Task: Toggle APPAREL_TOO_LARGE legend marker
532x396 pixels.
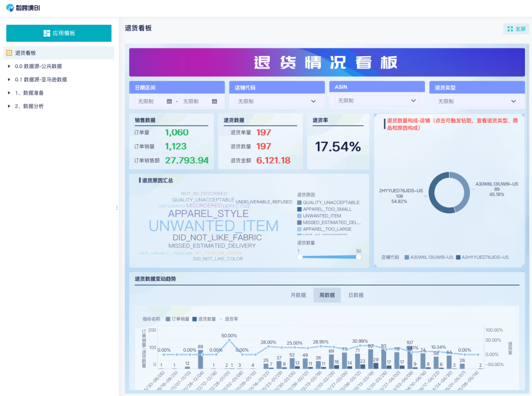Action: click(x=299, y=229)
